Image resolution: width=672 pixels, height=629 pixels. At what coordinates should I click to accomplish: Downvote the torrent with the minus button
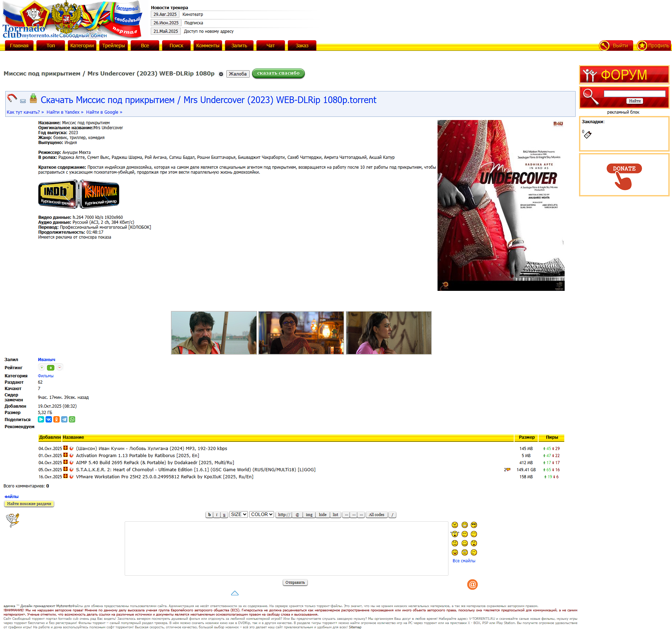60,367
